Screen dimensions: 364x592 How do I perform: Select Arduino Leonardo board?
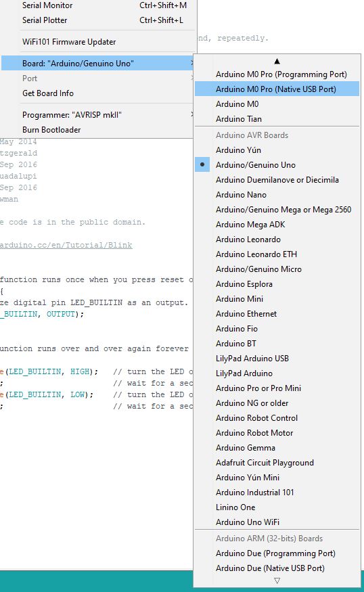coord(277,240)
